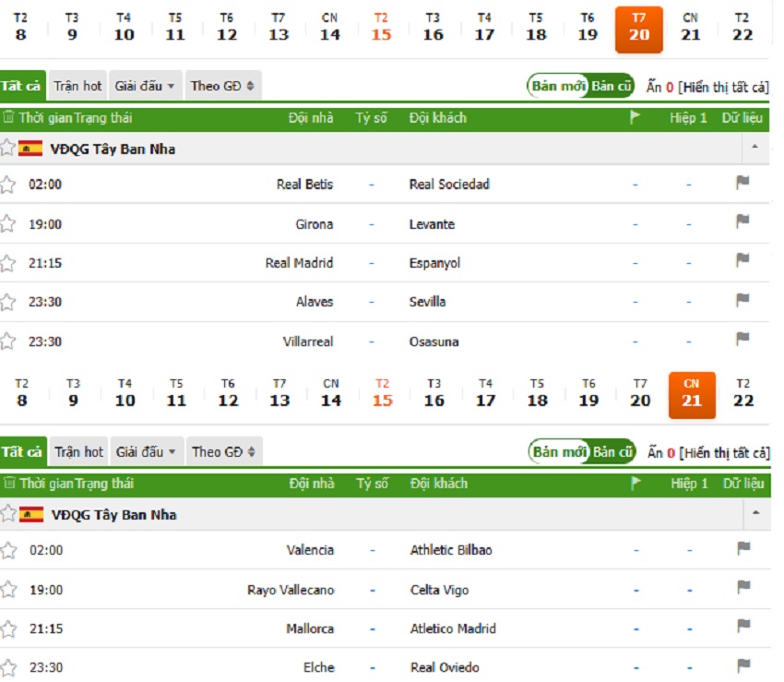
Task: Click green flag icon in first table header
Action: 635,117
